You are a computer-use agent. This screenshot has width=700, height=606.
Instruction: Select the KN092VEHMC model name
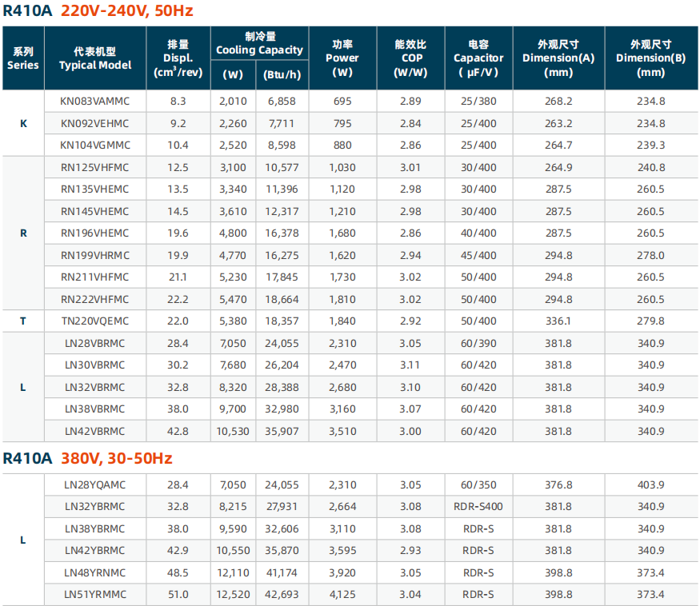(94, 124)
